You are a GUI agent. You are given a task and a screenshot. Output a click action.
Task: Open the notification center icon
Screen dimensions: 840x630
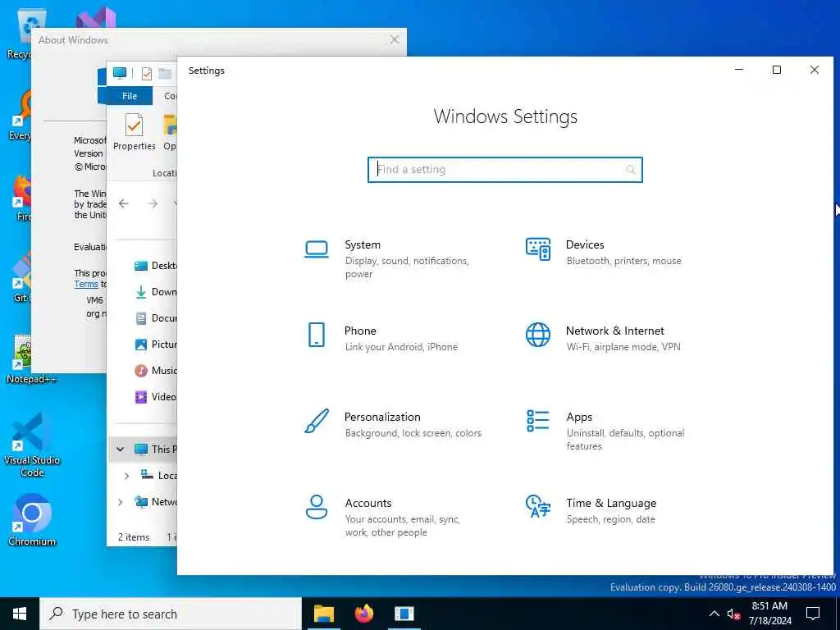pyautogui.click(x=813, y=614)
